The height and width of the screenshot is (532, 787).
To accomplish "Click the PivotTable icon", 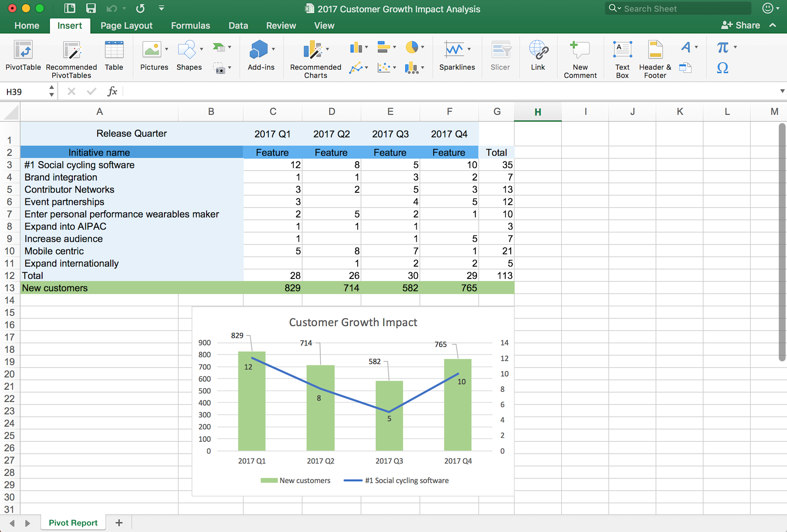I will [23, 50].
